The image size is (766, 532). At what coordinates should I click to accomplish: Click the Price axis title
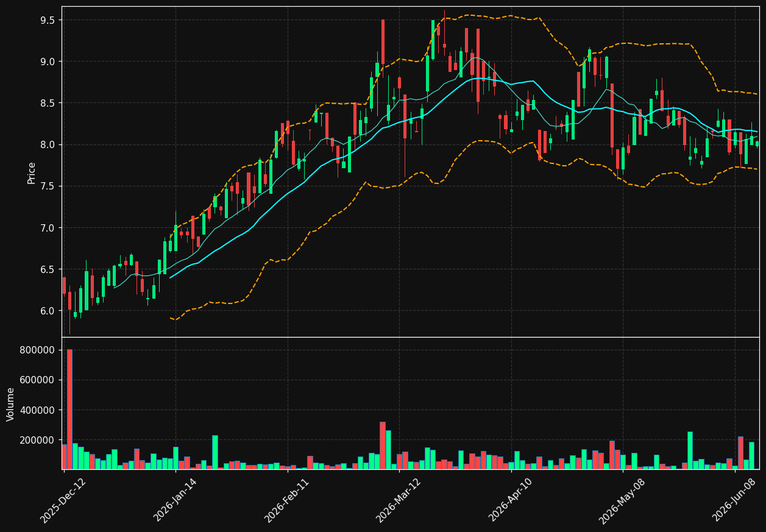31,172
